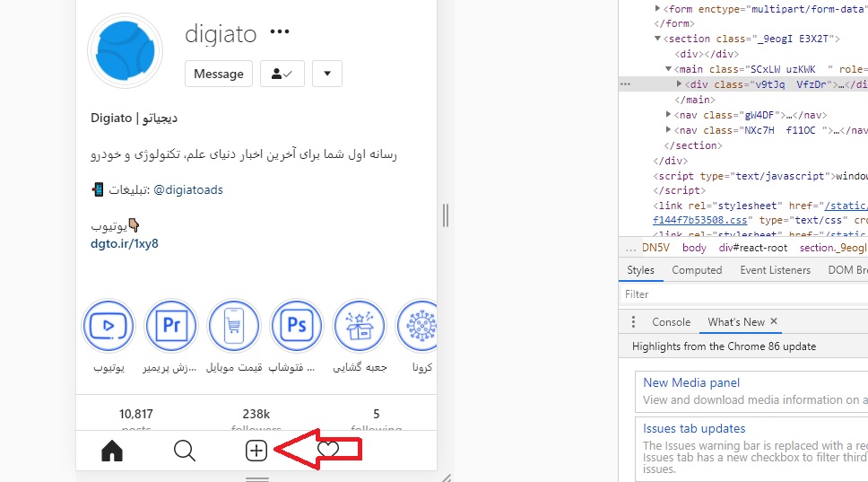Open the Premiere Pr story highlight

[x=171, y=326]
